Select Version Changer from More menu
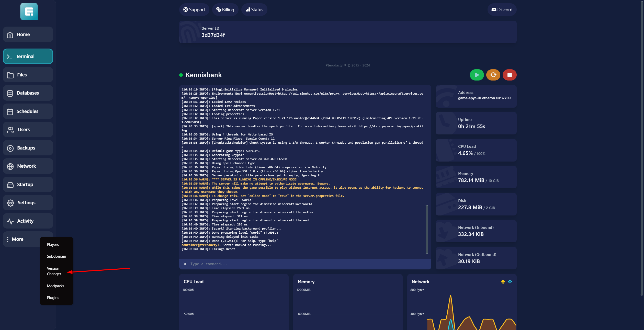Screen dimensions: 644x330 click(x=54, y=271)
